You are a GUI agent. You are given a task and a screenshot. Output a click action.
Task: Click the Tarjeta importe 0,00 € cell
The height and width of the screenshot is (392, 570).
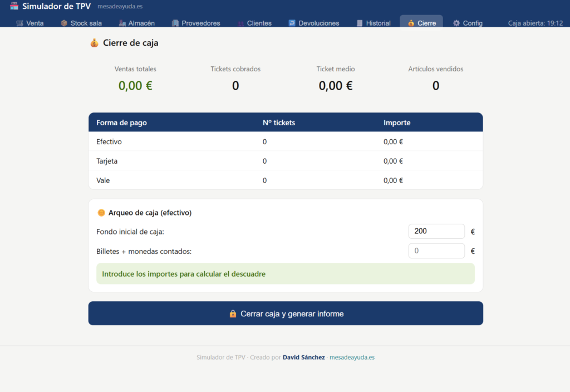pos(393,161)
